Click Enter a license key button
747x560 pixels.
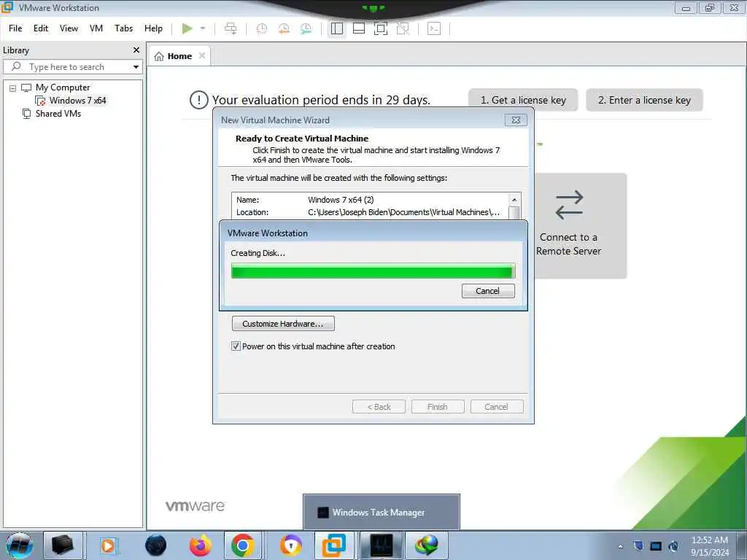644,100
